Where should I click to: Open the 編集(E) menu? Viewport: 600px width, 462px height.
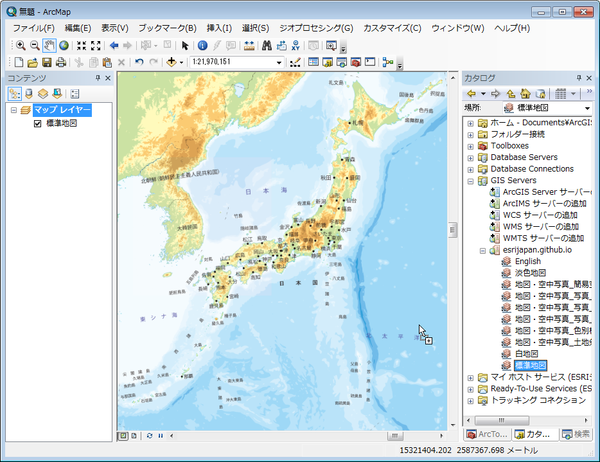(x=78, y=28)
